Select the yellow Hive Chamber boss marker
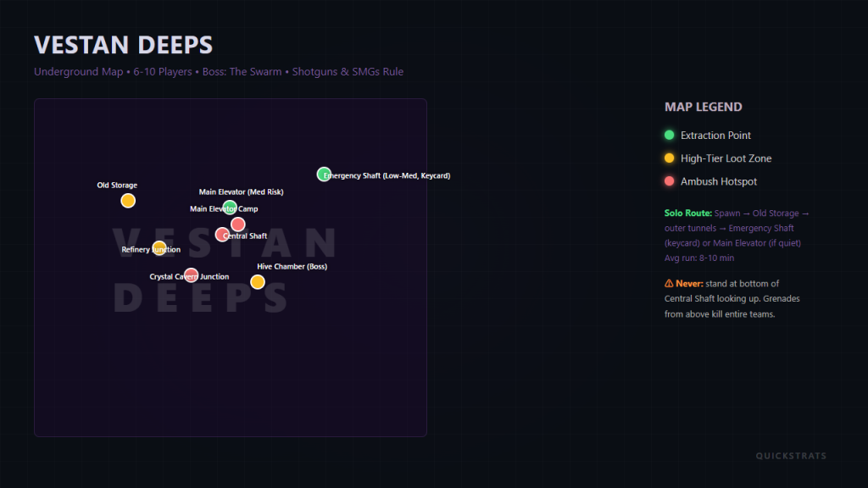868x488 pixels. [258, 282]
